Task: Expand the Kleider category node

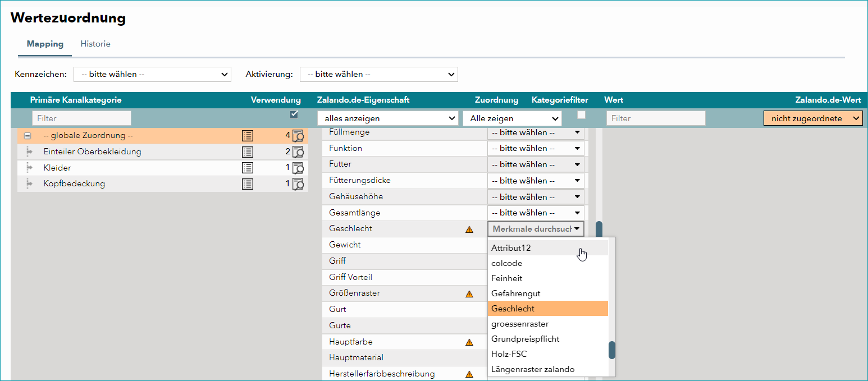Action: tap(29, 168)
